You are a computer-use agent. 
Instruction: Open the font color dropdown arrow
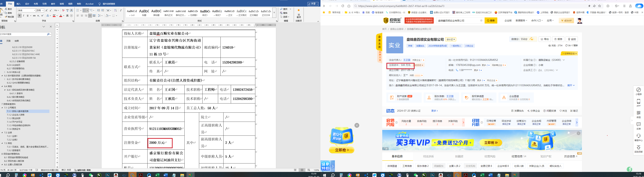pos(64,16)
